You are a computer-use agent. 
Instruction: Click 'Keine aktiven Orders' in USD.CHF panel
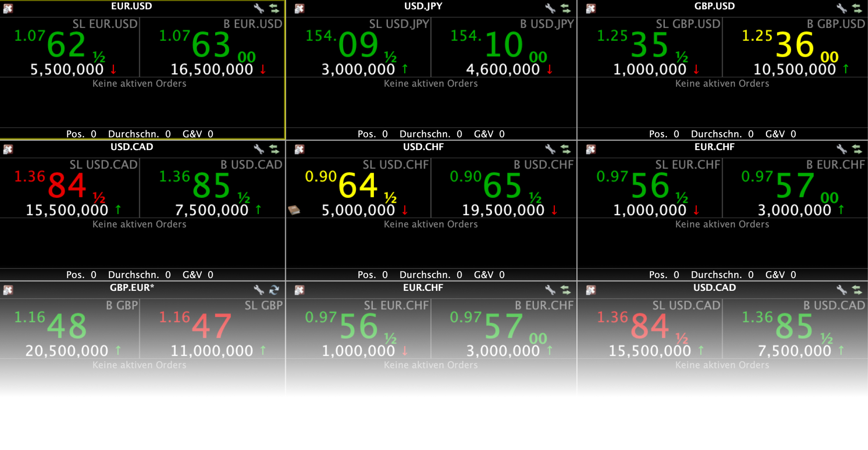point(431,224)
